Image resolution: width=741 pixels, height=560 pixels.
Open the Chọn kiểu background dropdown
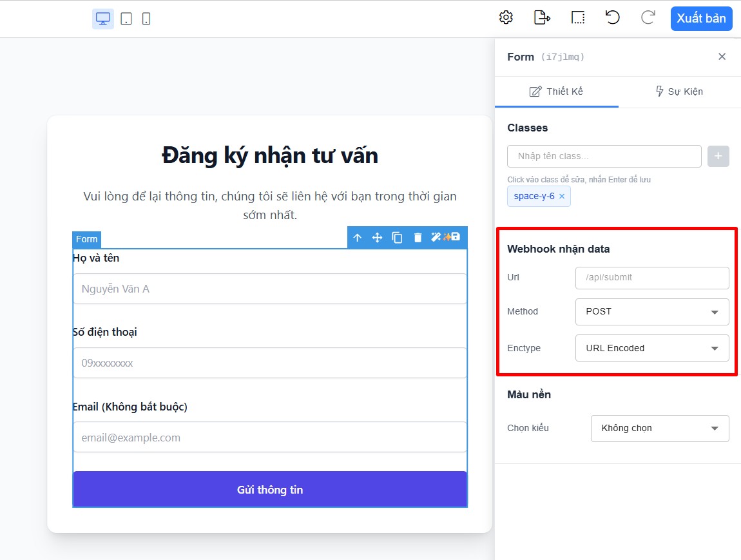click(659, 429)
